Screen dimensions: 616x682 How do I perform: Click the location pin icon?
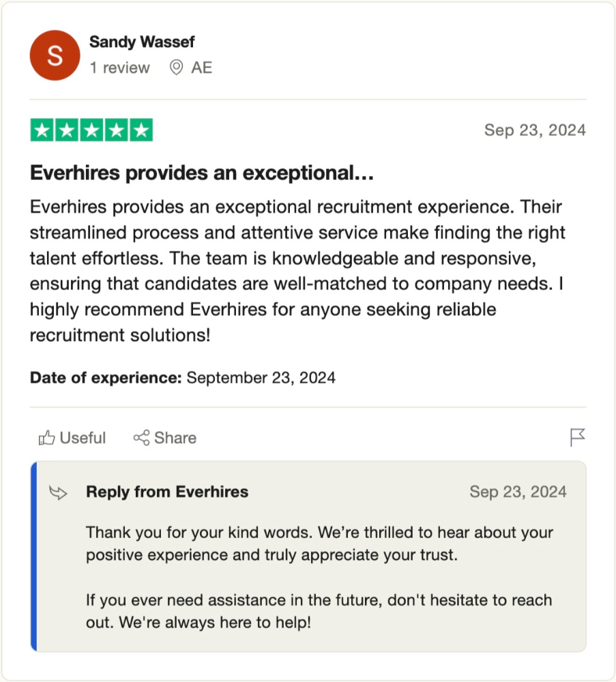click(176, 68)
